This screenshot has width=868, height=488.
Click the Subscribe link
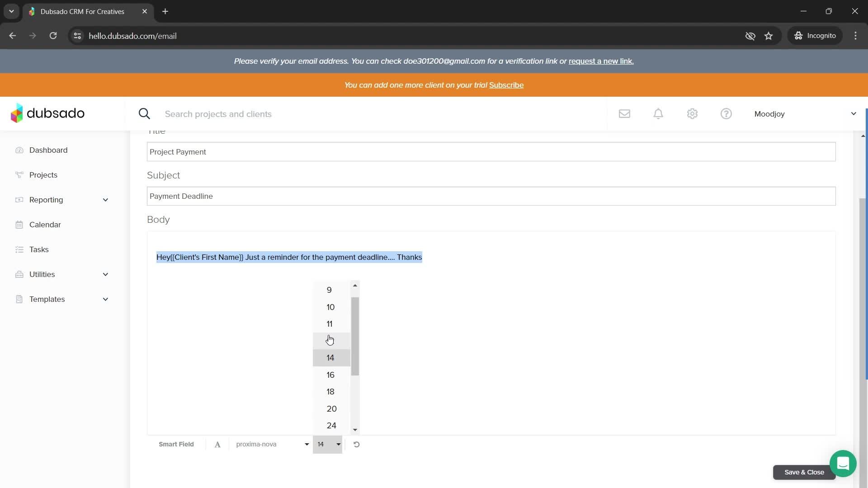coord(506,85)
